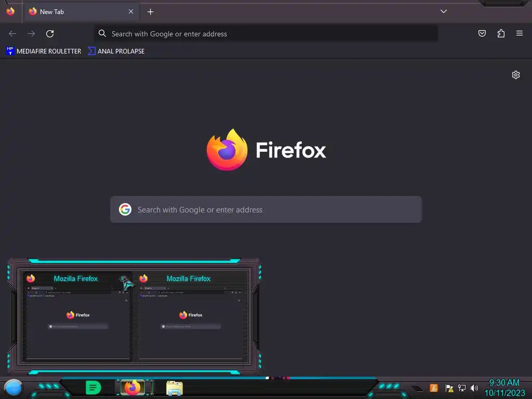Open Save to Pocket icon
Screen dimensions: 532x399
pos(482,33)
